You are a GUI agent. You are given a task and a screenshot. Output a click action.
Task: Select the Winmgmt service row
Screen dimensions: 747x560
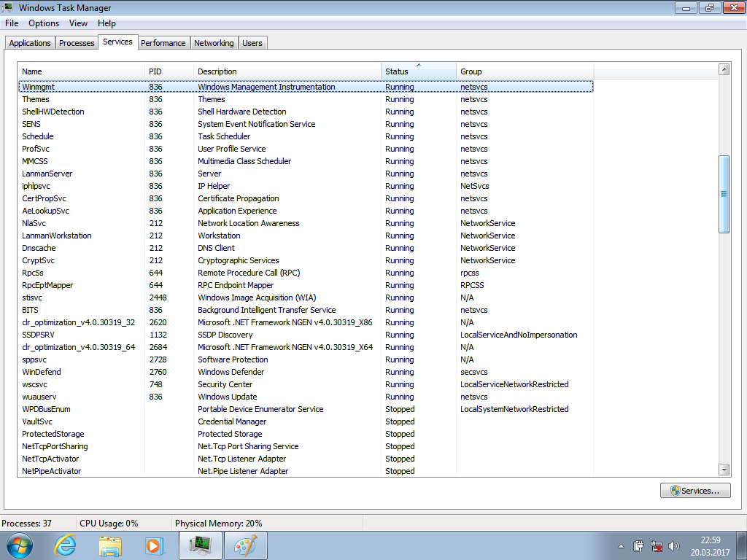coord(306,87)
